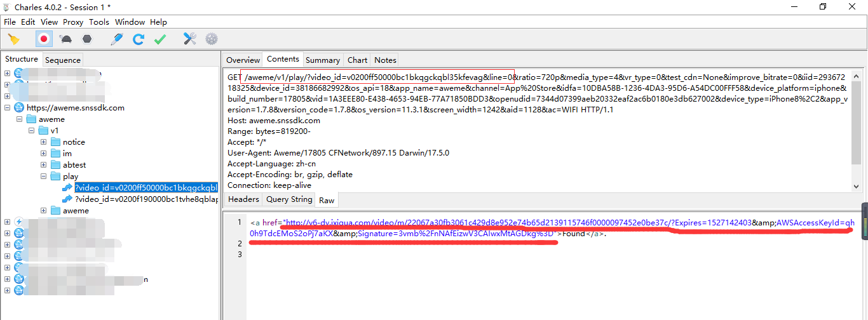Toggle the red record button
This screenshot has height=320, width=868.
click(x=44, y=39)
